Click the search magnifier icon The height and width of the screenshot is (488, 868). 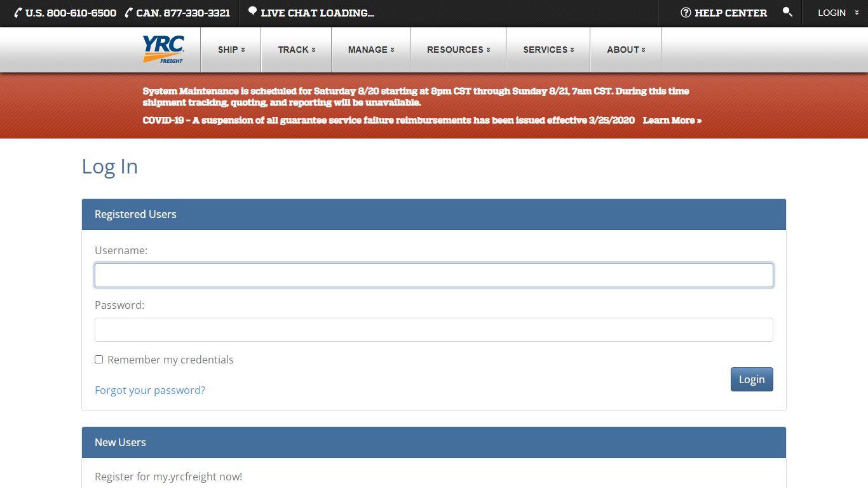787,12
